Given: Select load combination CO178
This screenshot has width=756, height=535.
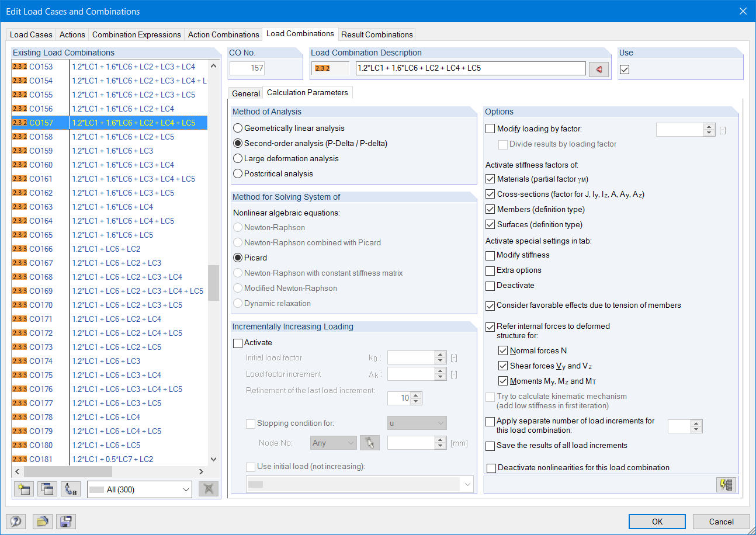Looking at the screenshot, I should (x=109, y=417).
